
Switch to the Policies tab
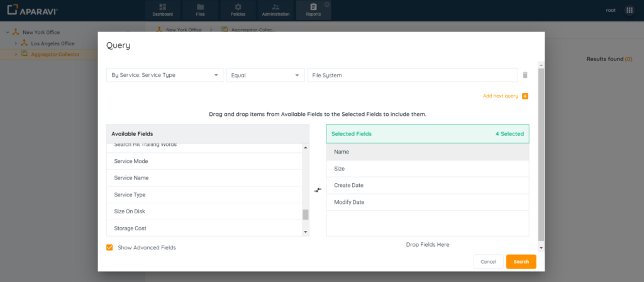click(238, 10)
